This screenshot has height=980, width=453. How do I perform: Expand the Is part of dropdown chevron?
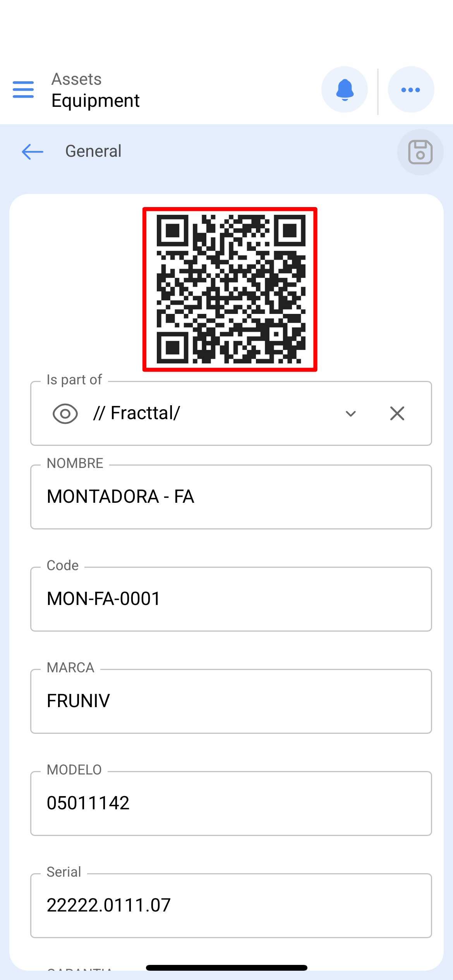pyautogui.click(x=351, y=413)
